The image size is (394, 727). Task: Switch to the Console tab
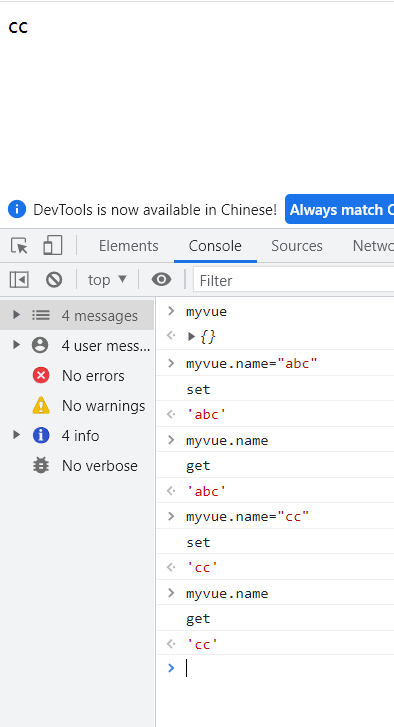click(215, 246)
